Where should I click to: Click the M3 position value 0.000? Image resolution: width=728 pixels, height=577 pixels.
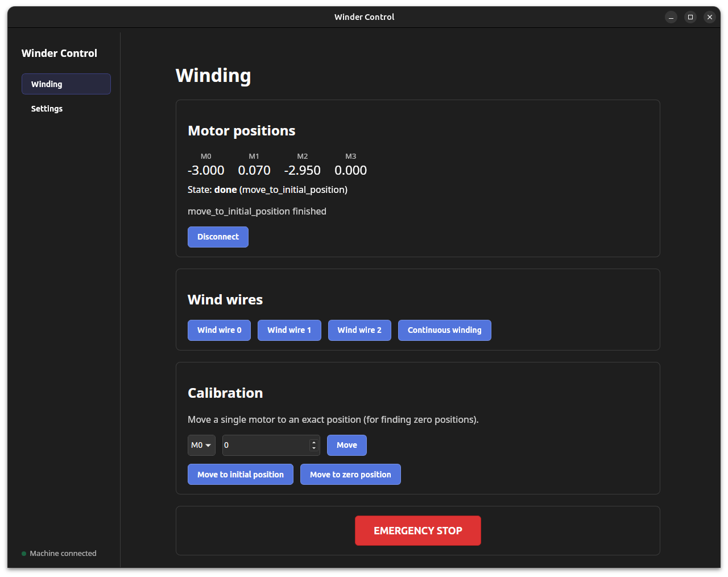click(350, 170)
